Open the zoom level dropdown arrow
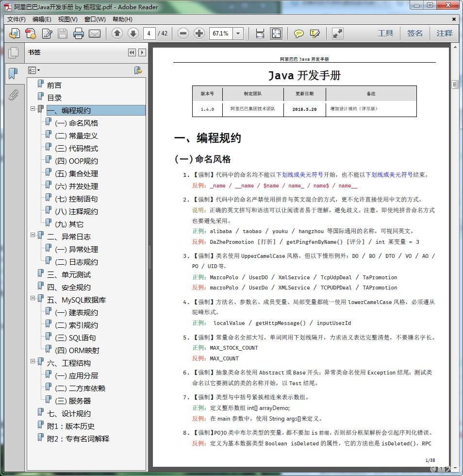 click(238, 34)
